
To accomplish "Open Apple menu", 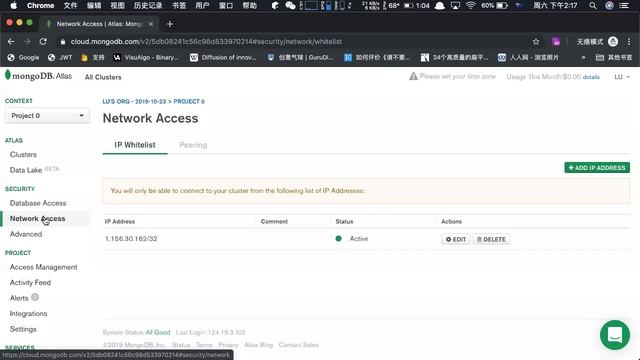I will coord(13,6).
